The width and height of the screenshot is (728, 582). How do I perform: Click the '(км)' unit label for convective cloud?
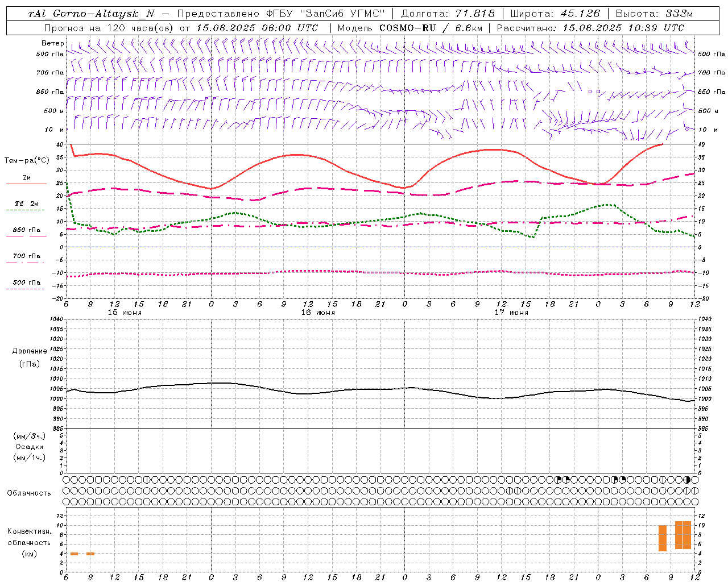click(30, 554)
